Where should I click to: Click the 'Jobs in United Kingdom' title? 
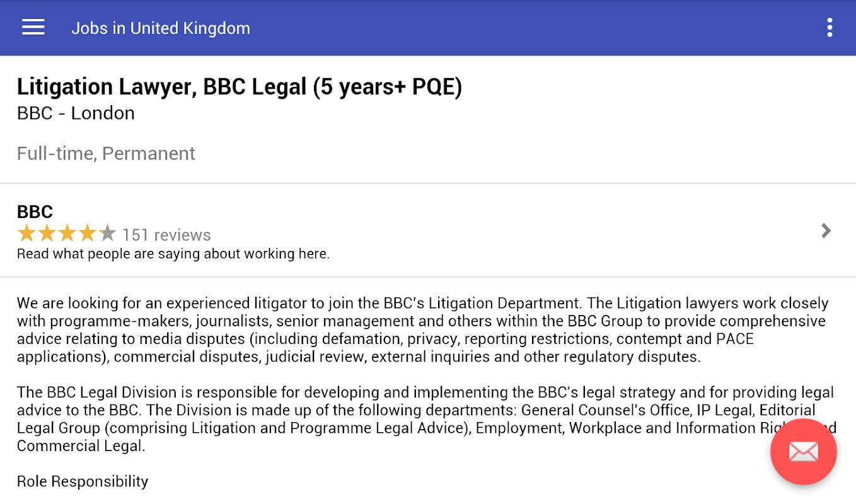click(161, 28)
